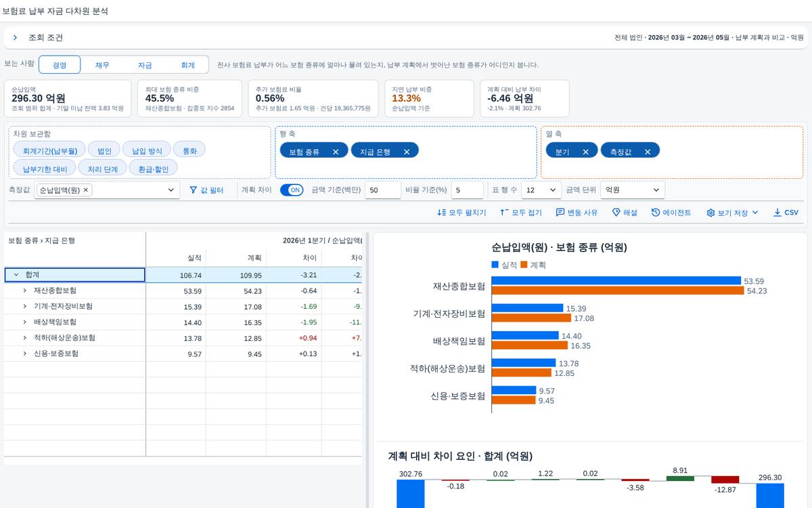Open the 에이전트 history tool
Viewport: 812px width, 508px height.
tap(671, 213)
